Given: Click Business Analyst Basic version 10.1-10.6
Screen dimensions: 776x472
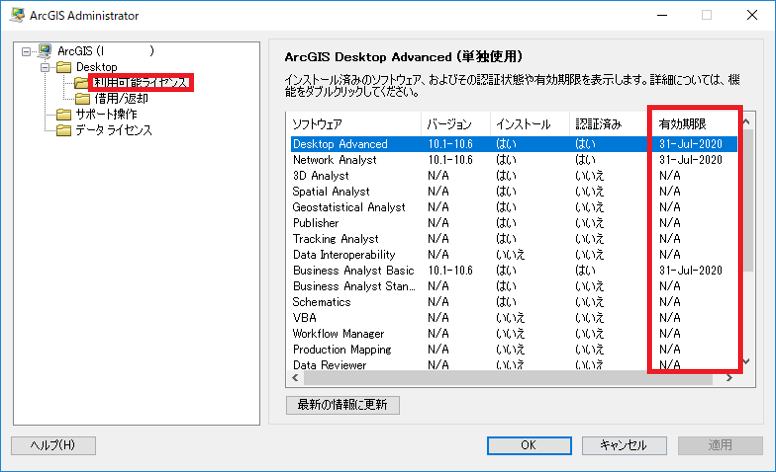Looking at the screenshot, I should click(x=450, y=271).
